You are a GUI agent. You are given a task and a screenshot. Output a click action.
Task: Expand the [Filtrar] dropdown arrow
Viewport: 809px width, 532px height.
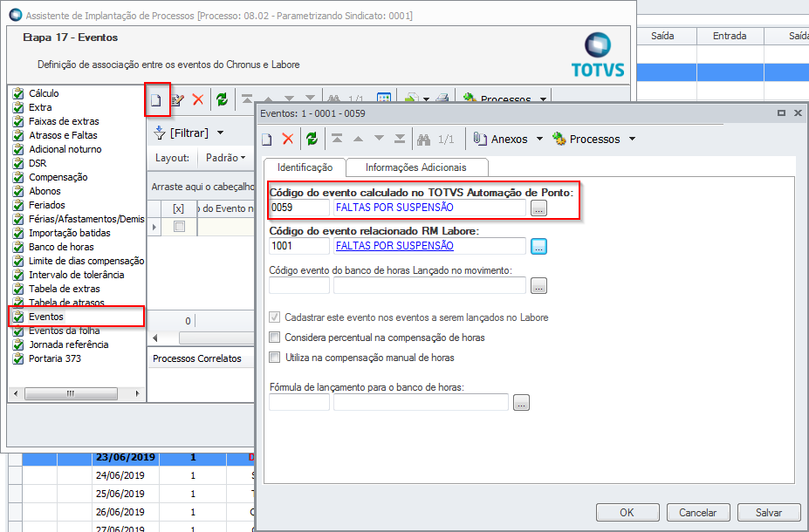click(220, 133)
